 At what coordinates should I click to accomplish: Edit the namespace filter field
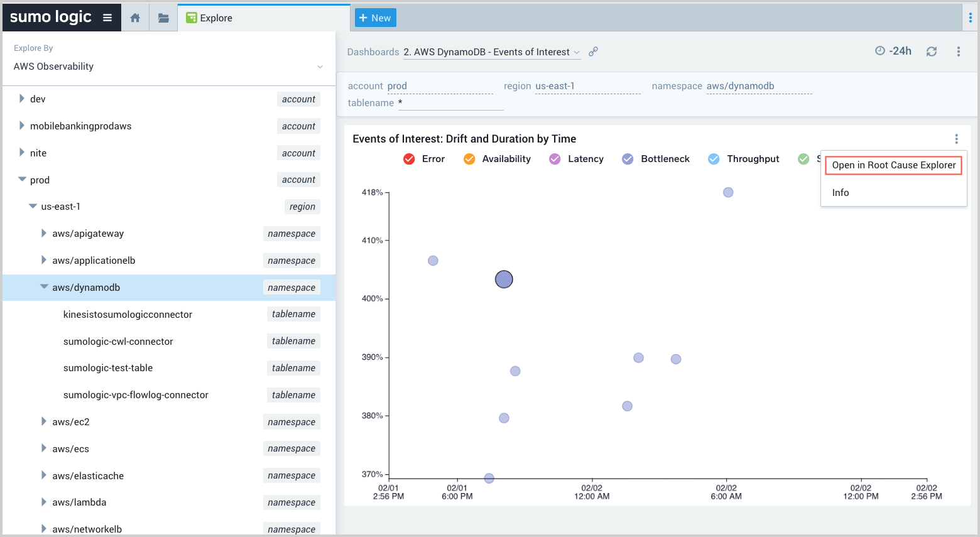759,86
